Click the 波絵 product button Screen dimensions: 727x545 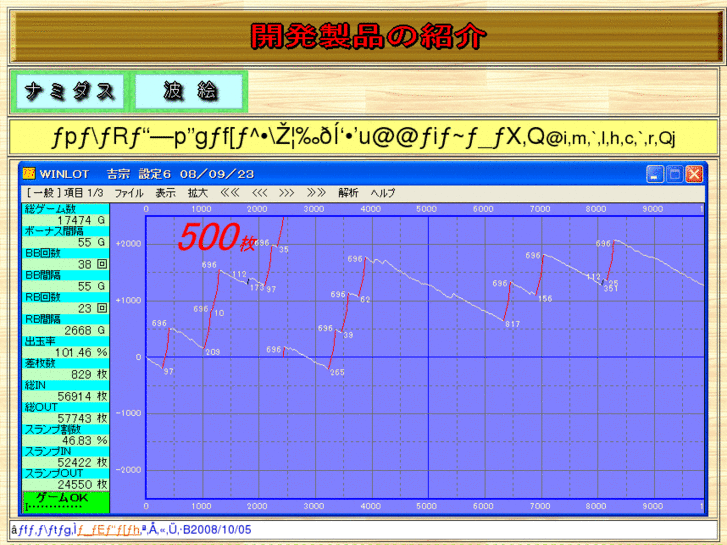pyautogui.click(x=189, y=91)
